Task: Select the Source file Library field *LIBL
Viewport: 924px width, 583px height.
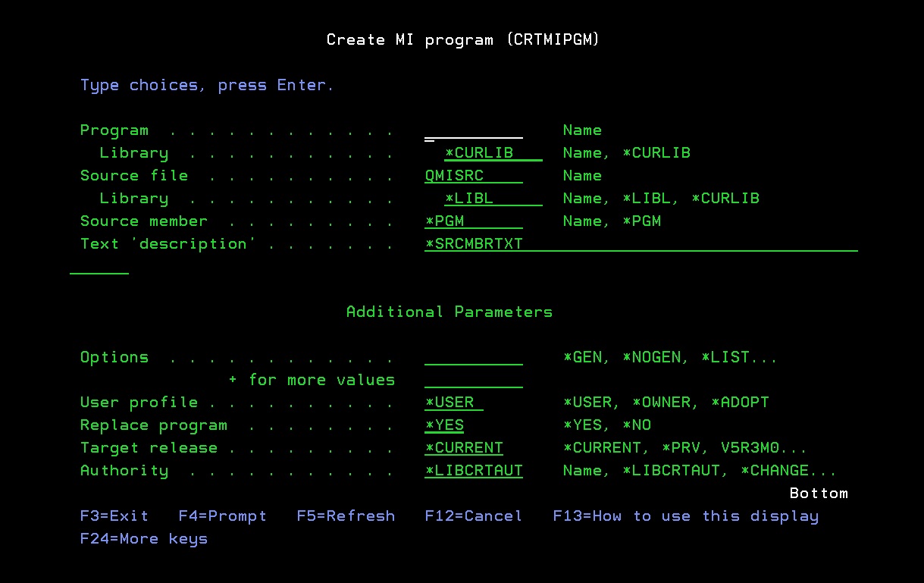Action: (493, 199)
